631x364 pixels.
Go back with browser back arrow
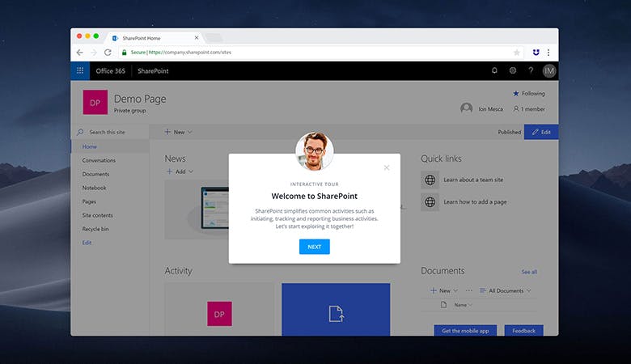click(79, 53)
